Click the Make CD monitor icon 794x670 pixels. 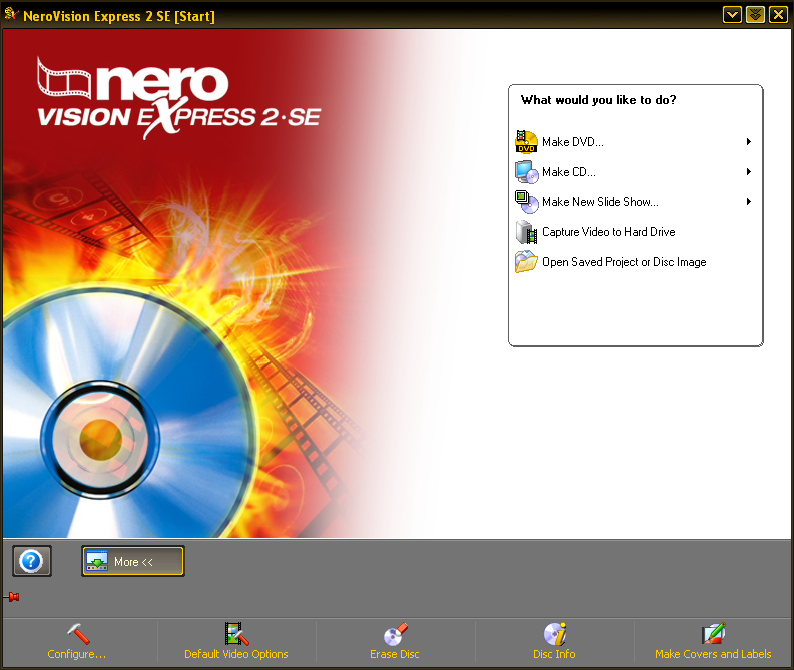526,172
